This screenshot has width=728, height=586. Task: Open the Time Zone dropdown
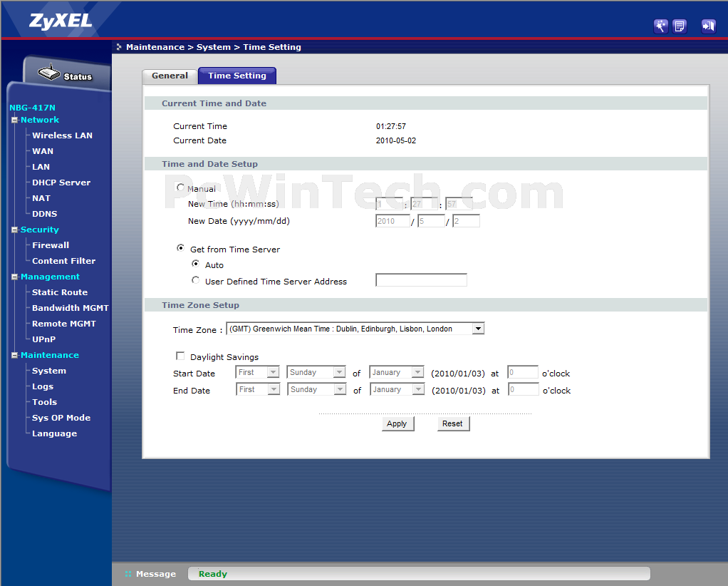[x=478, y=329]
